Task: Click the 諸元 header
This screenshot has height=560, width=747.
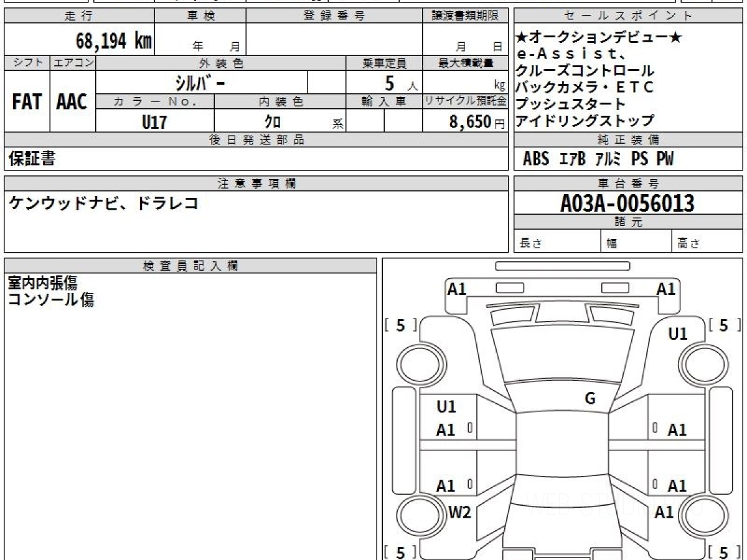Action: [x=629, y=222]
